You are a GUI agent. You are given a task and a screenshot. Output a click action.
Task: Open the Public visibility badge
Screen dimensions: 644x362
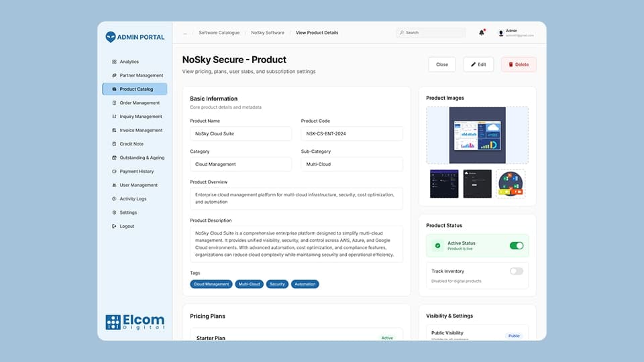pyautogui.click(x=513, y=336)
